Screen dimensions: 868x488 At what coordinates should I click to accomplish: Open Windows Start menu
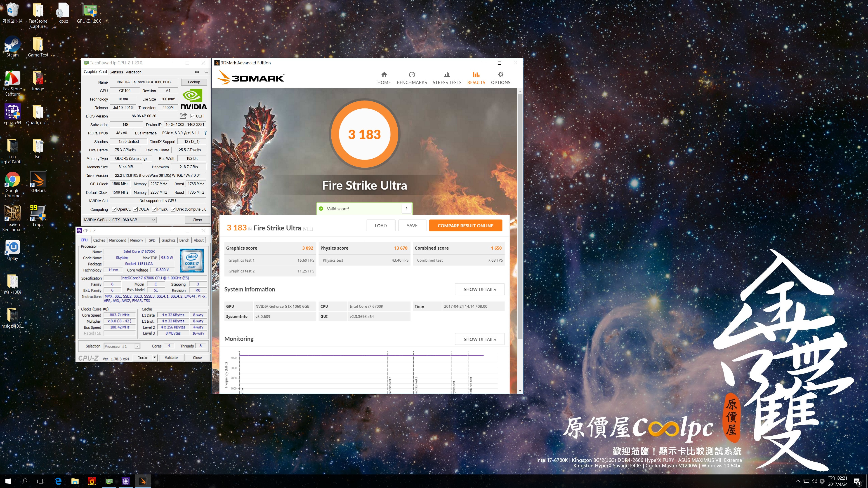click(x=8, y=481)
